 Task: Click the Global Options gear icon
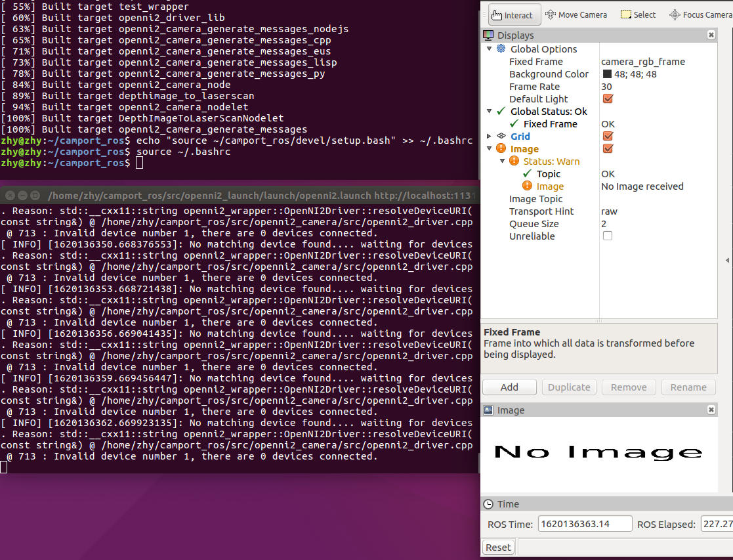(501, 49)
